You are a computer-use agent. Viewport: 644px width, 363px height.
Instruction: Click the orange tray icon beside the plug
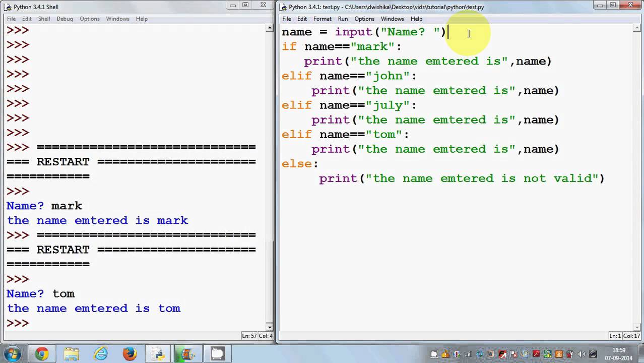coord(559,354)
